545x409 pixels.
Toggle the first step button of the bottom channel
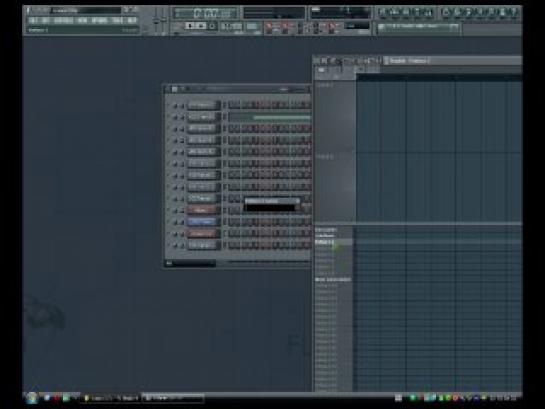(231, 245)
